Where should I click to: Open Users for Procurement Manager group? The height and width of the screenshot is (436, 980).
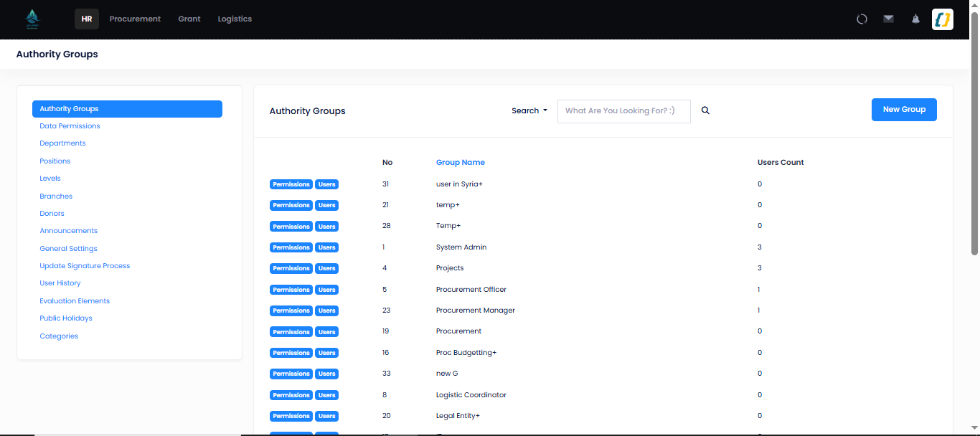click(x=326, y=311)
